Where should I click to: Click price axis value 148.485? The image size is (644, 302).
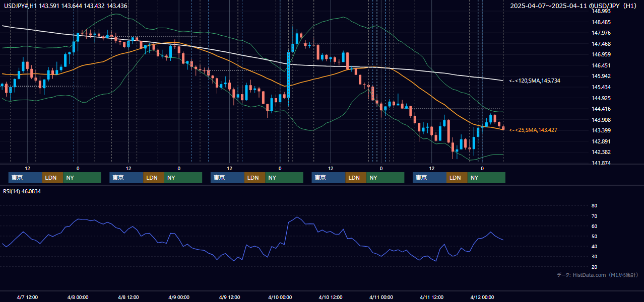point(601,22)
